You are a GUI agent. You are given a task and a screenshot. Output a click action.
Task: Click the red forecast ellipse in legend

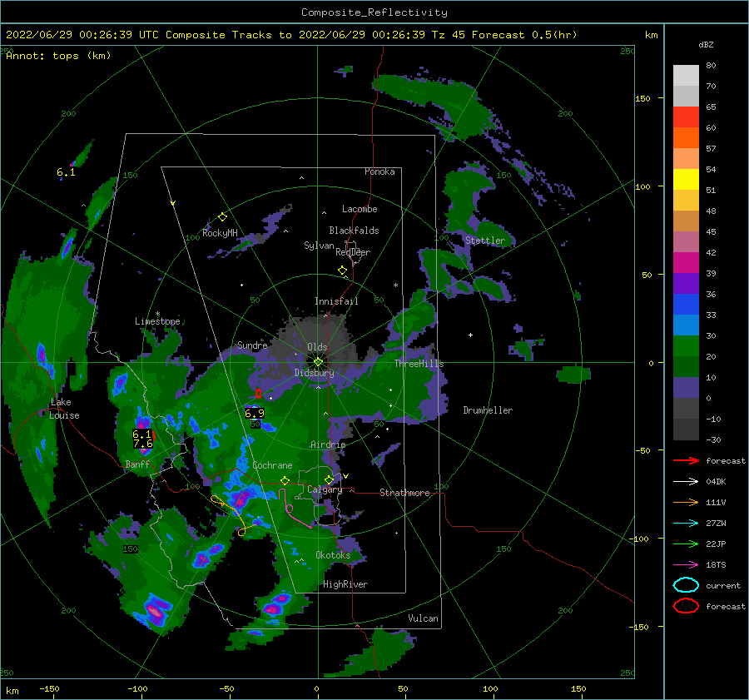[686, 606]
